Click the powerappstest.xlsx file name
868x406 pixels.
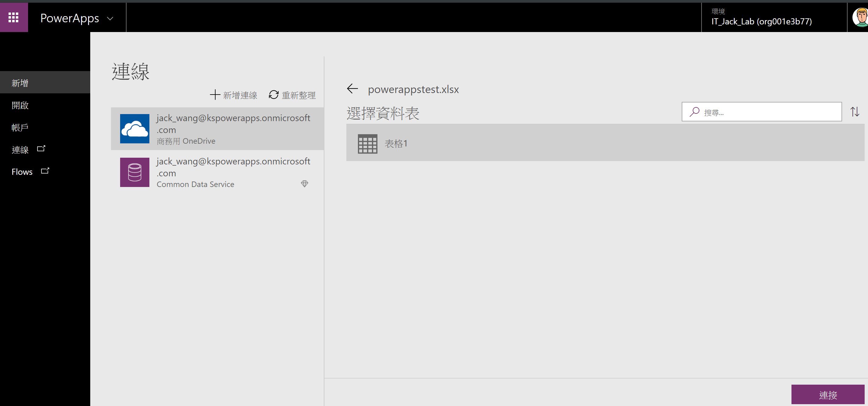pos(413,89)
